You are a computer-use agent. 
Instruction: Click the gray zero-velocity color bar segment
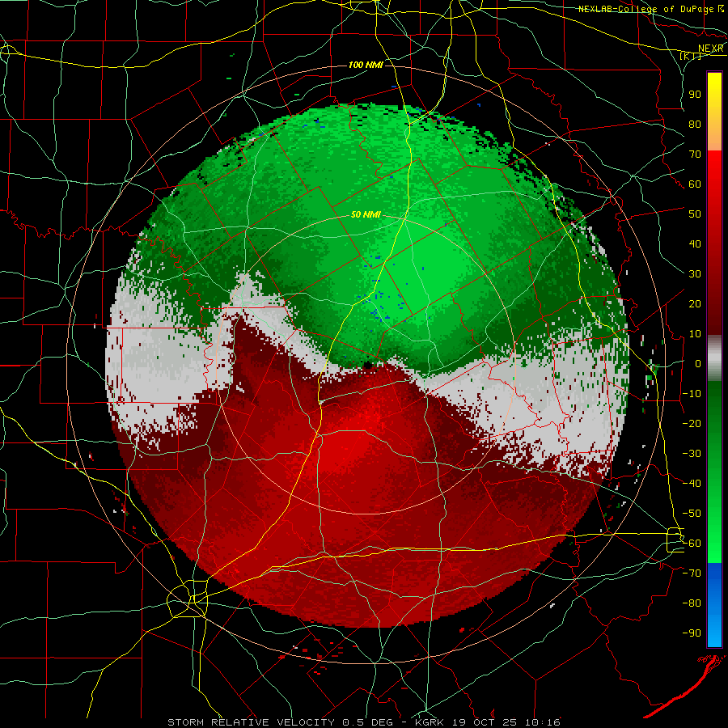coord(714,358)
